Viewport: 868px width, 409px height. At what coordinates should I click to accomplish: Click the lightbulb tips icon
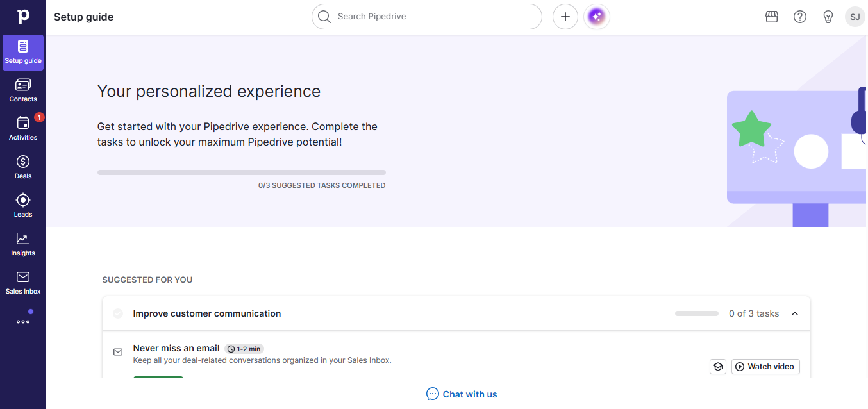click(828, 17)
